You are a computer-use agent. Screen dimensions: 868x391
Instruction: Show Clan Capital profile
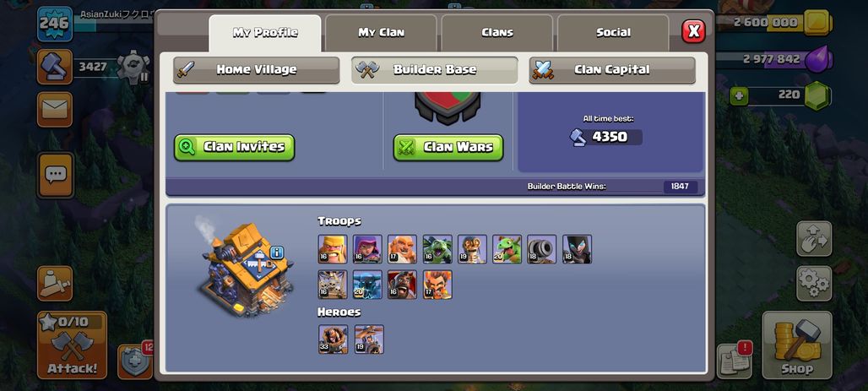(611, 70)
